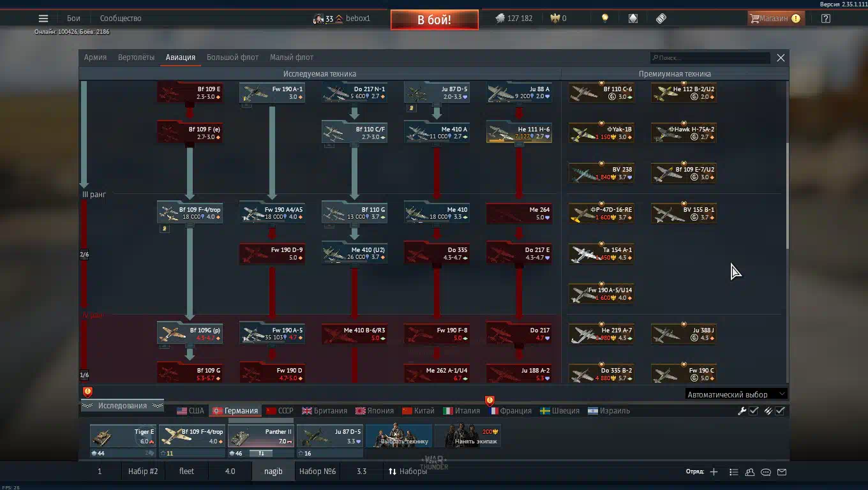868x490 pixels.
Task: Expand the Bf 110 C/F group folder
Action: [354, 133]
